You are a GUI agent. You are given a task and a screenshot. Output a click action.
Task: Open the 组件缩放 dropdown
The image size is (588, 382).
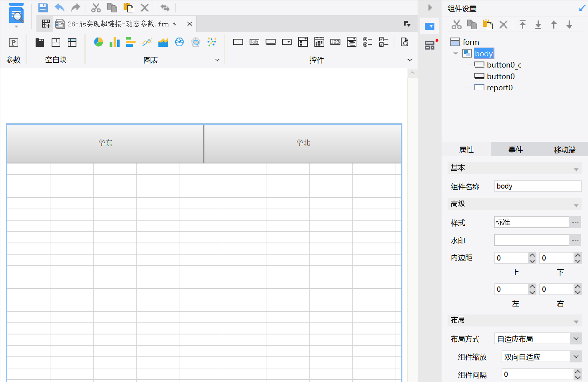[576, 357]
